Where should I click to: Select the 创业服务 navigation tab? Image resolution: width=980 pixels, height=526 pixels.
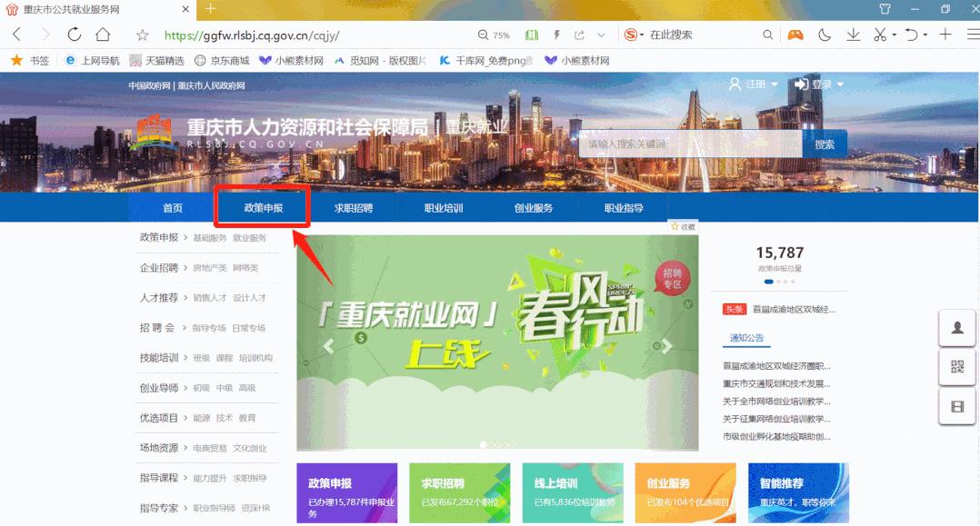coord(533,208)
